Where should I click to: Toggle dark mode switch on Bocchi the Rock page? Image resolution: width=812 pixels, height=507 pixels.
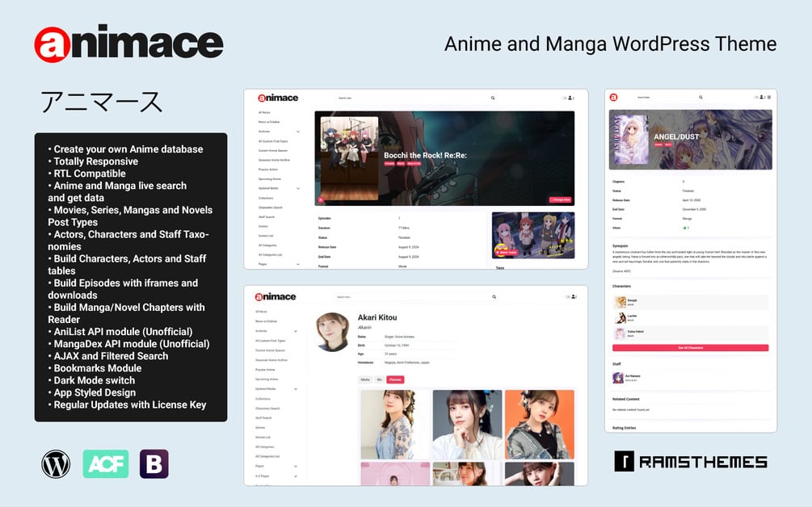pos(563,98)
